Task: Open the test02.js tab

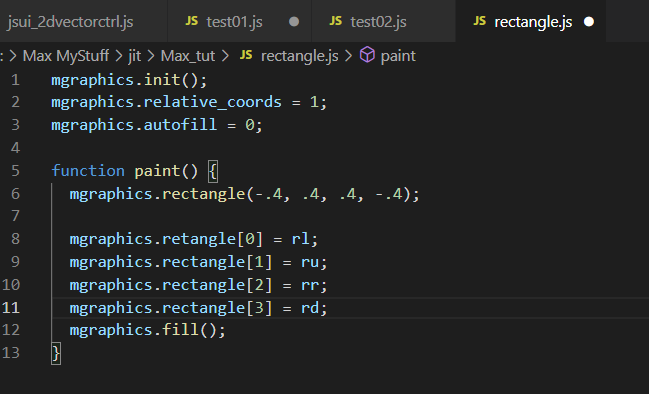Action: [383, 22]
